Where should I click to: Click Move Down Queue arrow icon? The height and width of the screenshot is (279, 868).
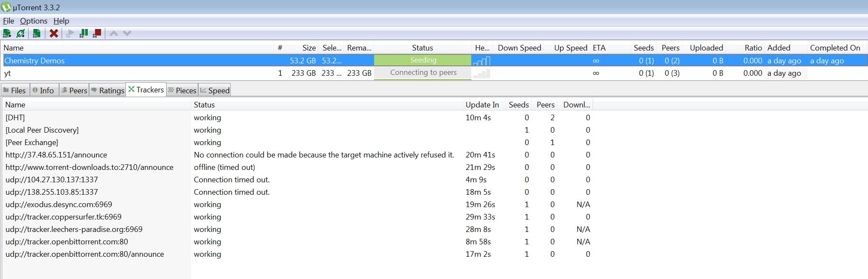tap(127, 33)
